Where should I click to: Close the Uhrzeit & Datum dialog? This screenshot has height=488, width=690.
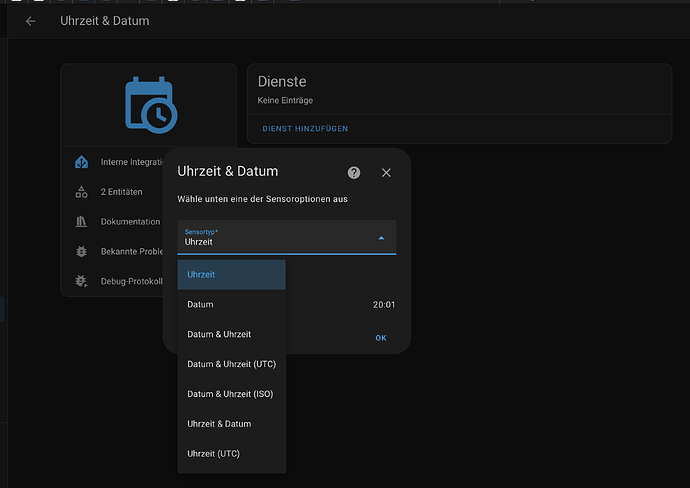pos(386,173)
